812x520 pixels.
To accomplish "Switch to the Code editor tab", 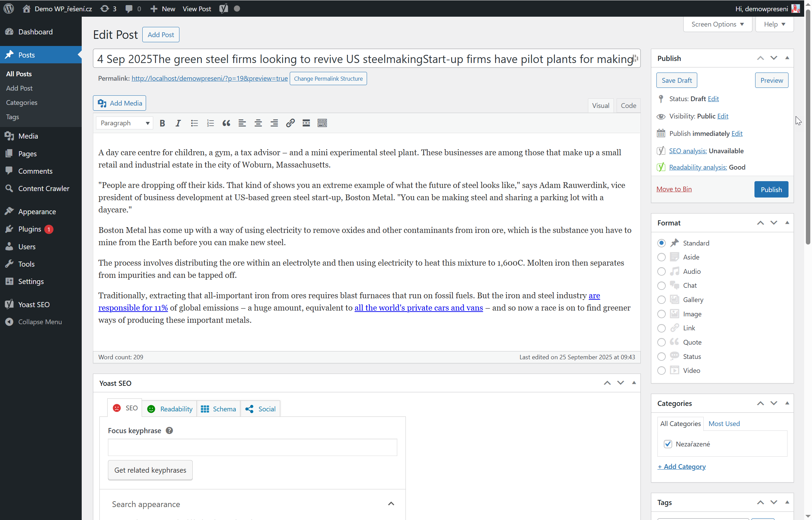I will tap(628, 106).
